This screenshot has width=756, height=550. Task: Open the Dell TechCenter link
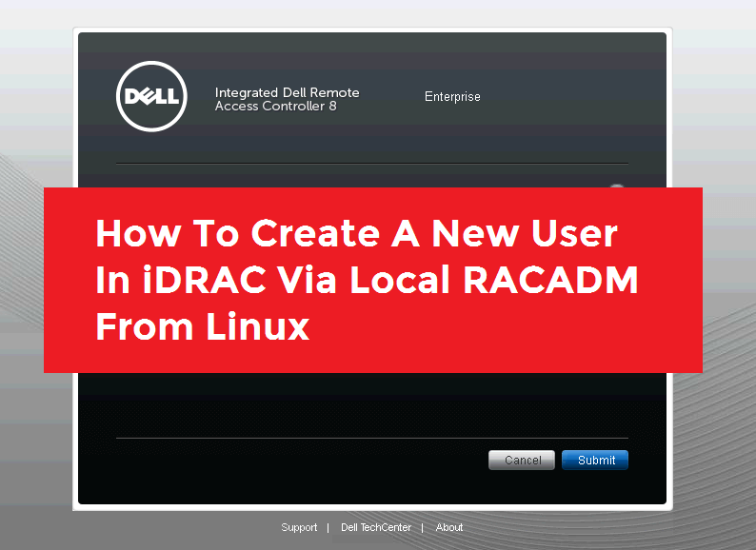click(x=376, y=527)
